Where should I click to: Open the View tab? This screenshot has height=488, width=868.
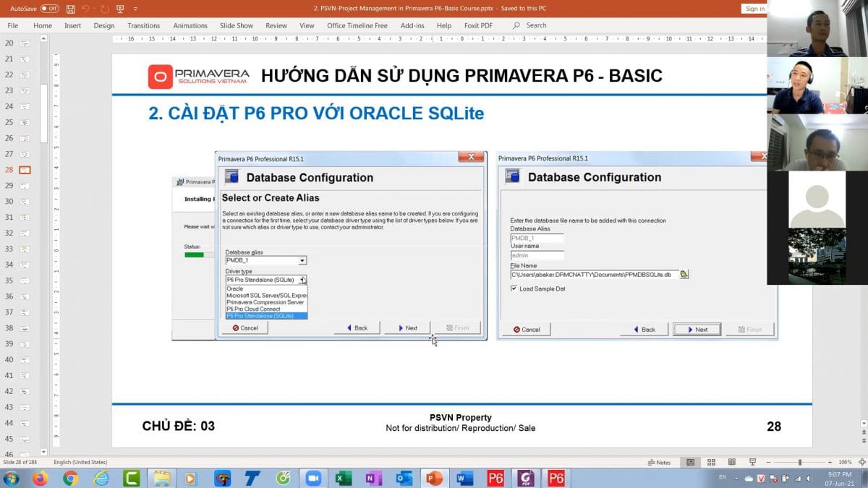[x=307, y=25]
